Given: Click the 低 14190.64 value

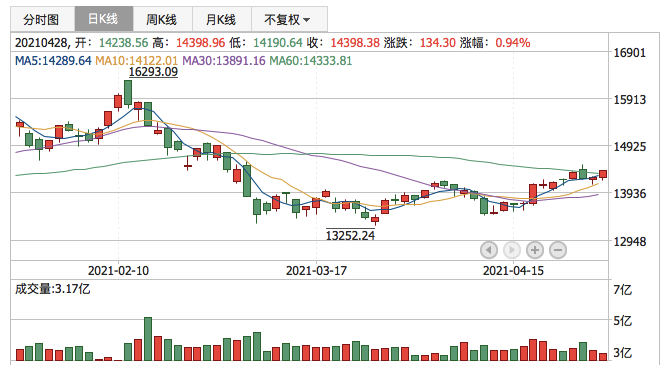Looking at the screenshot, I should (x=278, y=43).
